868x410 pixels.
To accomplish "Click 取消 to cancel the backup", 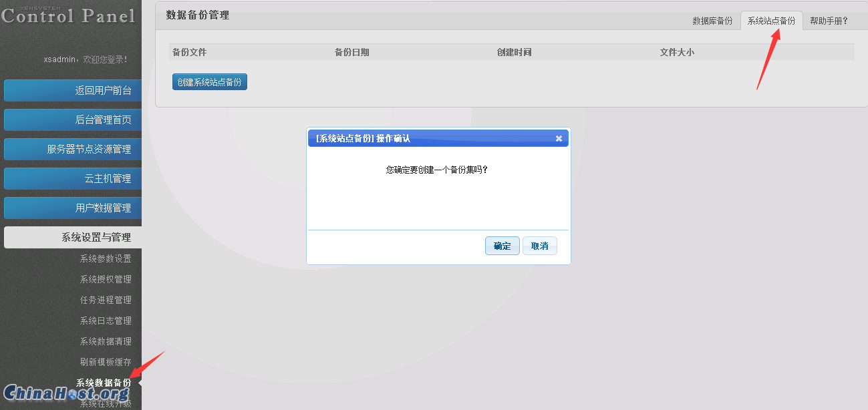I will (x=539, y=246).
